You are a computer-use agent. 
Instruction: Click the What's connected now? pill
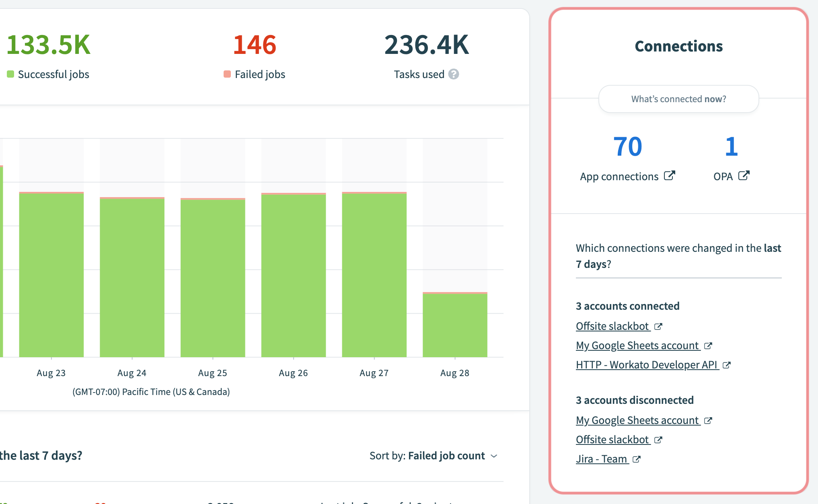[x=678, y=99]
